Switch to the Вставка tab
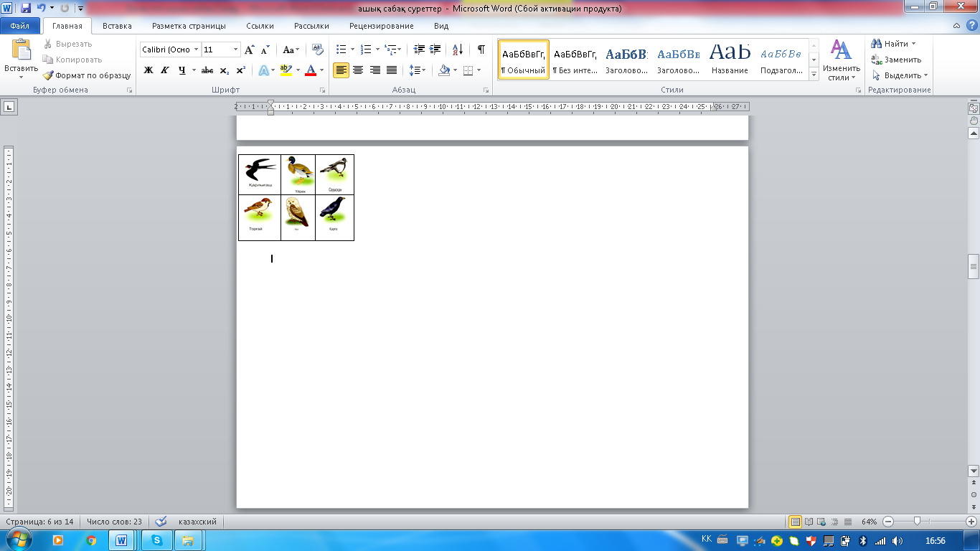Image resolution: width=980 pixels, height=551 pixels. 117,26
